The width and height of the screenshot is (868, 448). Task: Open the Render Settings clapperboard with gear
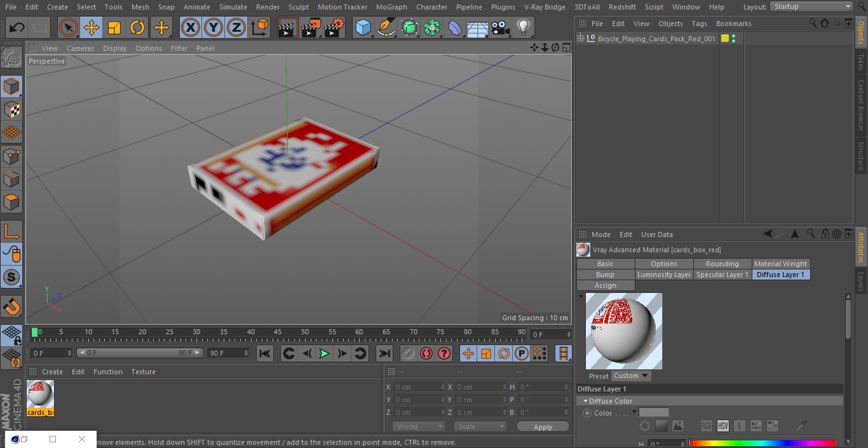click(x=334, y=28)
